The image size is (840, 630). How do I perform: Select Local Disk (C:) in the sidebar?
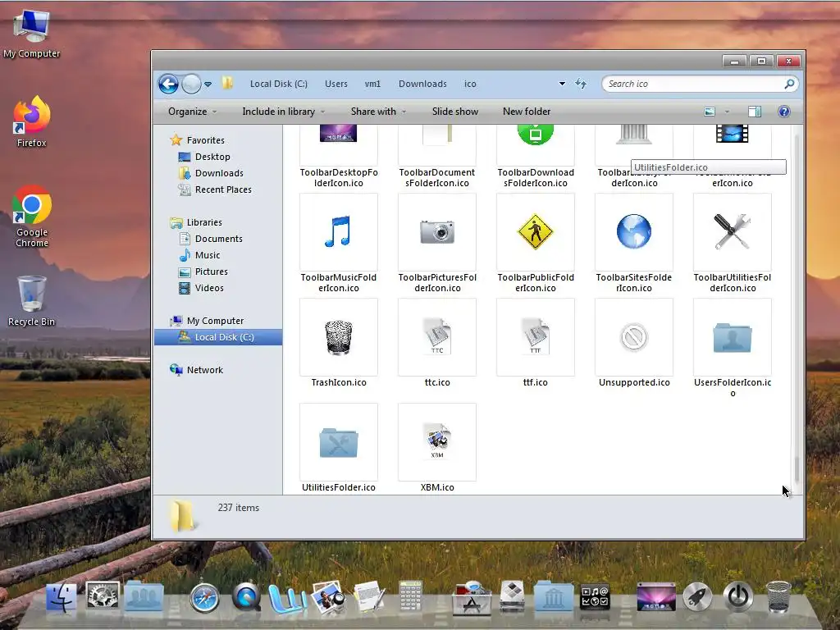click(x=218, y=337)
